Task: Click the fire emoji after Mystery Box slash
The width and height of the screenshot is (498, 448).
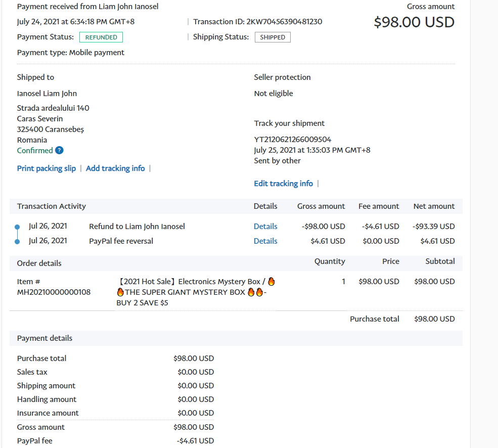Action: click(x=271, y=282)
